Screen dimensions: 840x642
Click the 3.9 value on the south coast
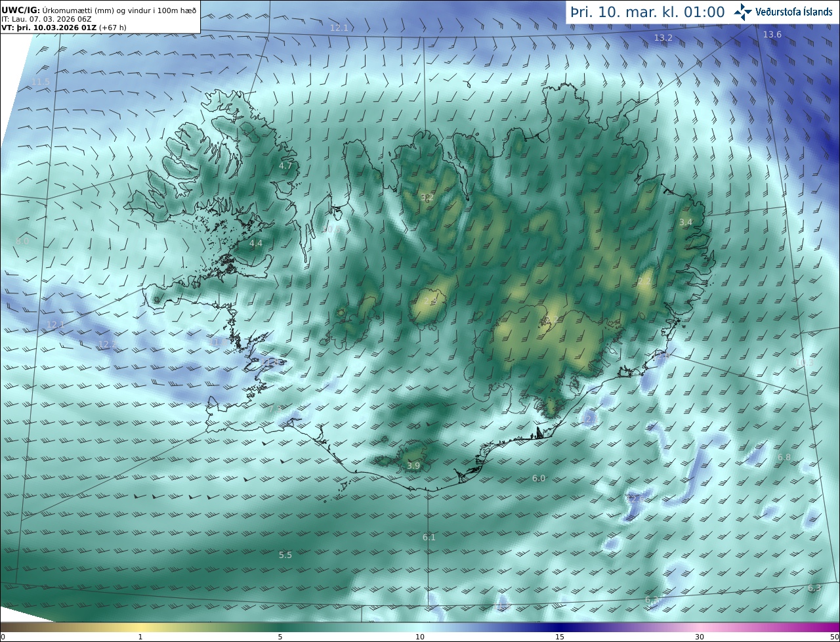tap(413, 466)
